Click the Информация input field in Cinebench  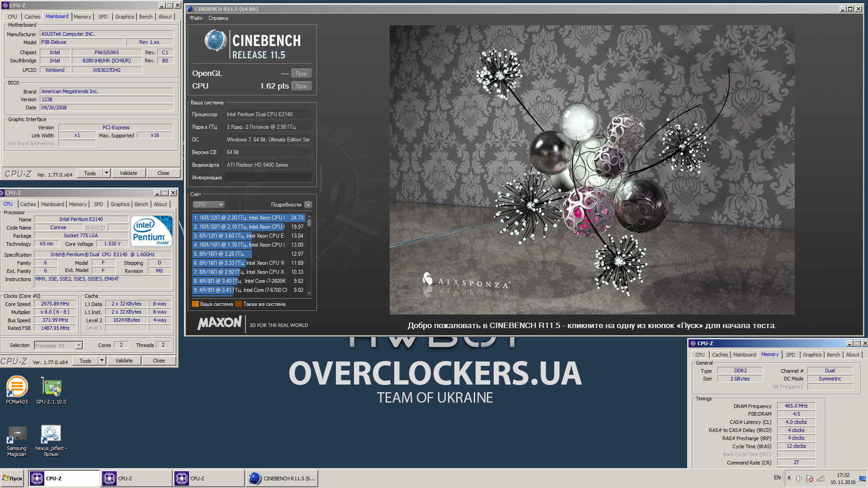coord(268,178)
